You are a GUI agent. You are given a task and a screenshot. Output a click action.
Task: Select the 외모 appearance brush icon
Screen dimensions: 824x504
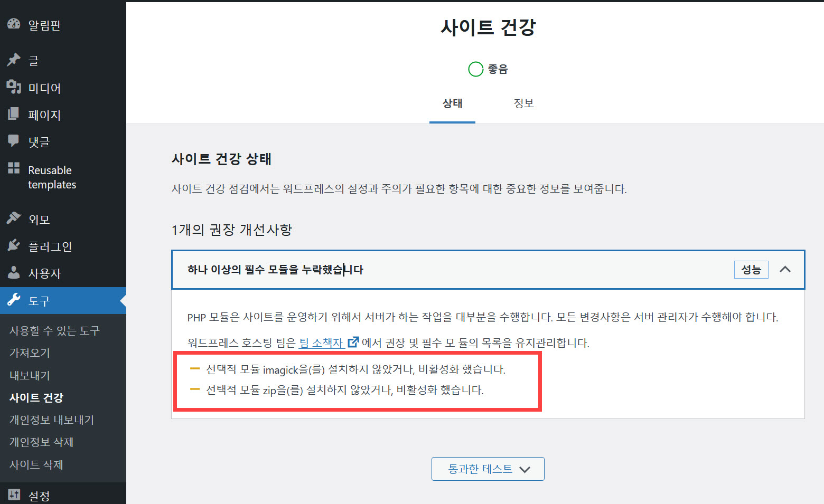coord(13,218)
